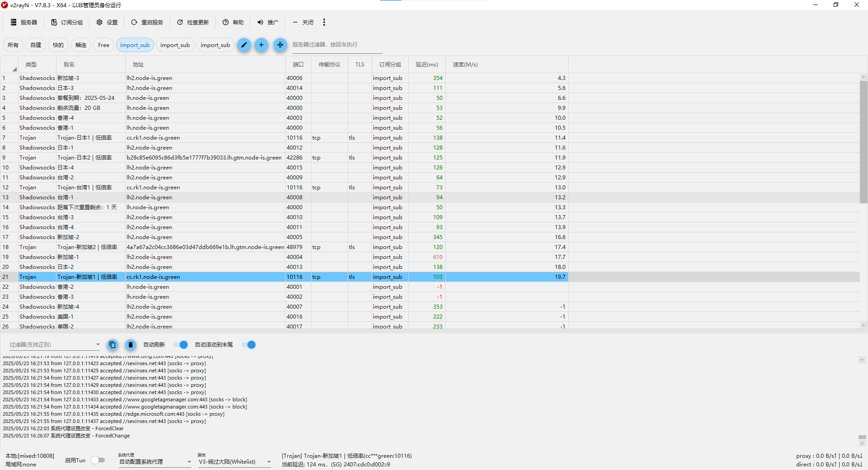The height and width of the screenshot is (470, 868).
Task: Open 路由 routing V3 whitelist dropdown
Action: [x=234, y=462]
